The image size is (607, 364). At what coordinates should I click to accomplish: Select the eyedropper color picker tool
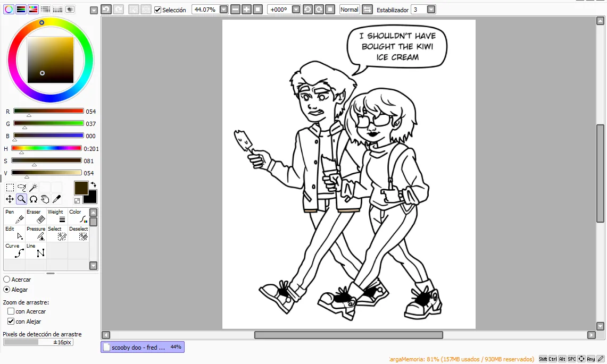pos(56,199)
